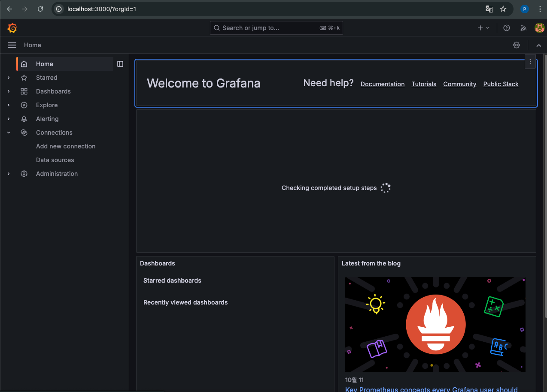This screenshot has width=547, height=392.
Task: Open the plus New dropdown
Action: (483, 28)
